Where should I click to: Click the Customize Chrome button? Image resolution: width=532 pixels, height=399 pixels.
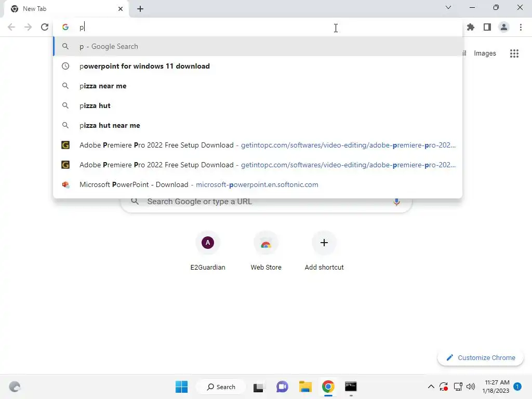(481, 357)
